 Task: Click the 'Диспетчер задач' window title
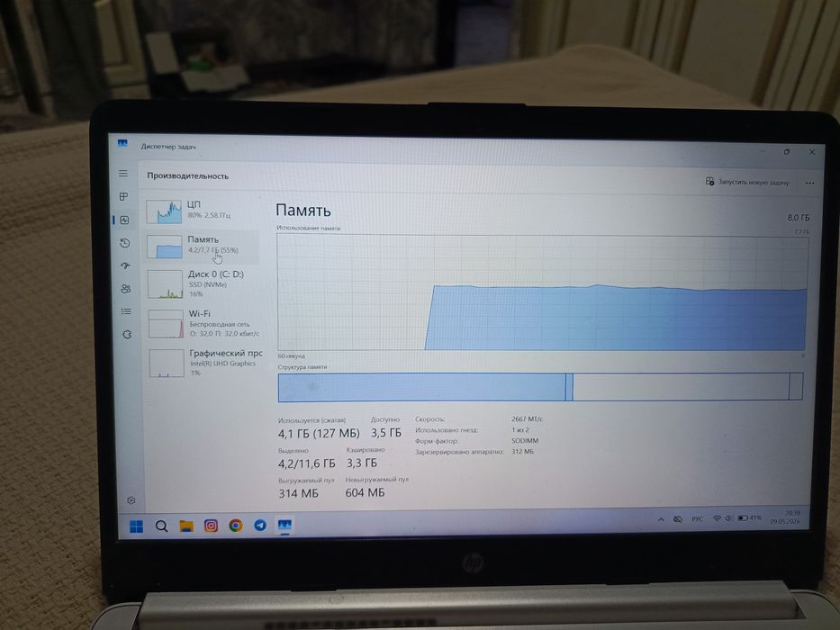point(168,146)
